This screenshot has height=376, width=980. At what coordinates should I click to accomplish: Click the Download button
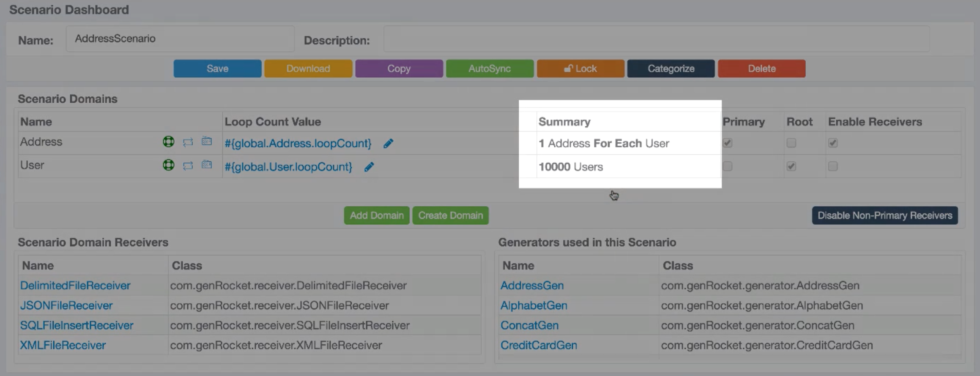pyautogui.click(x=308, y=68)
